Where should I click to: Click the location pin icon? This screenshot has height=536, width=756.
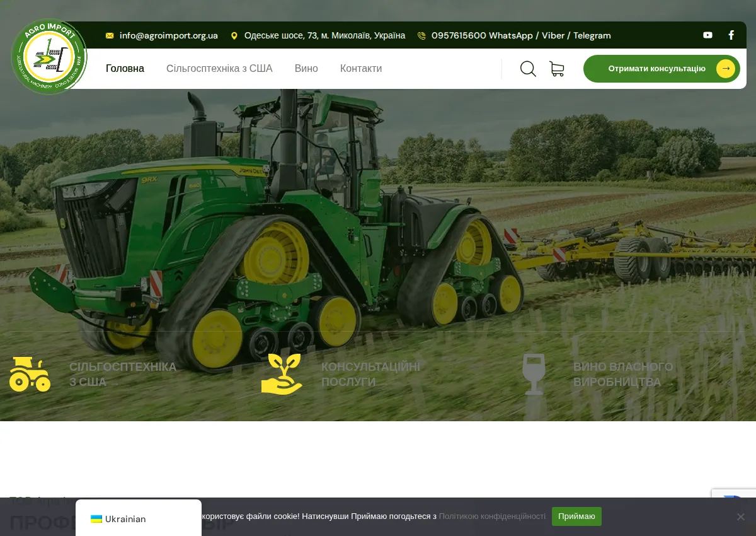(234, 36)
